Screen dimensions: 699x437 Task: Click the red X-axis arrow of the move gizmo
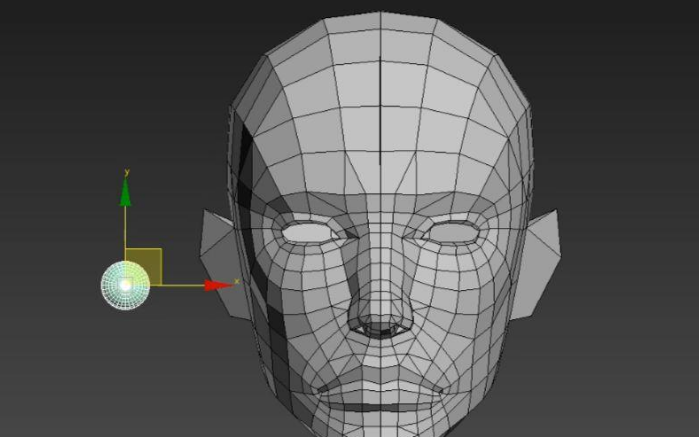point(218,285)
